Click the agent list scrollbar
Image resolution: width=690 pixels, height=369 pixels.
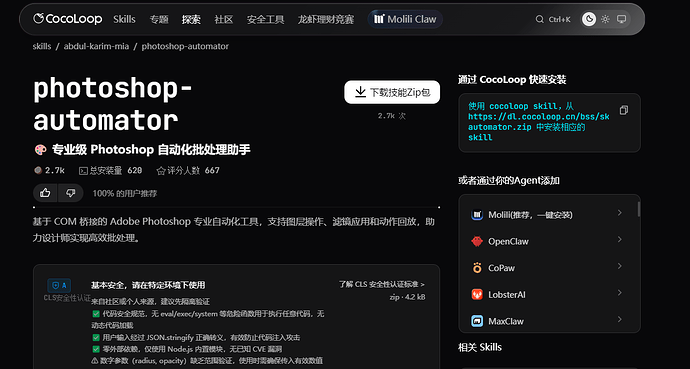pos(639,209)
